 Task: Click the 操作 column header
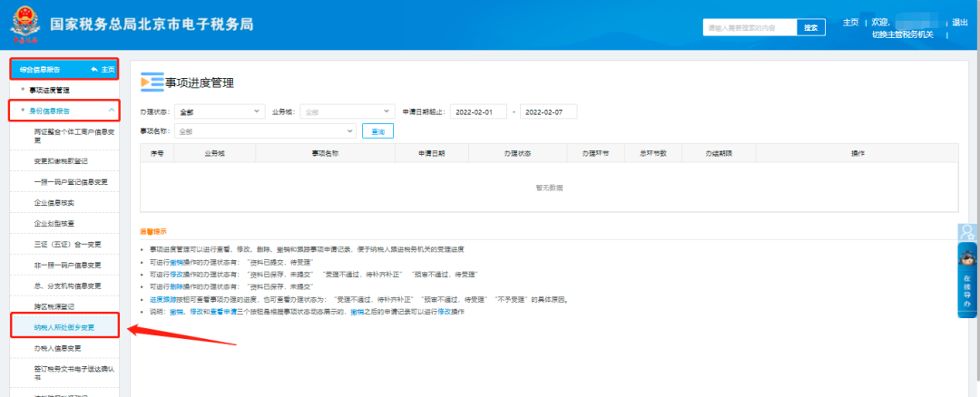coord(857,153)
